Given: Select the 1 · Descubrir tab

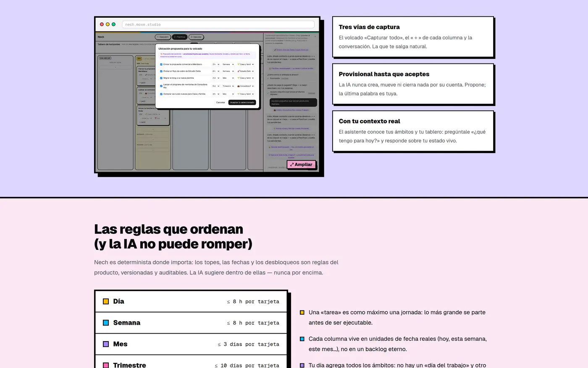Looking at the screenshot, I should 163,37.
